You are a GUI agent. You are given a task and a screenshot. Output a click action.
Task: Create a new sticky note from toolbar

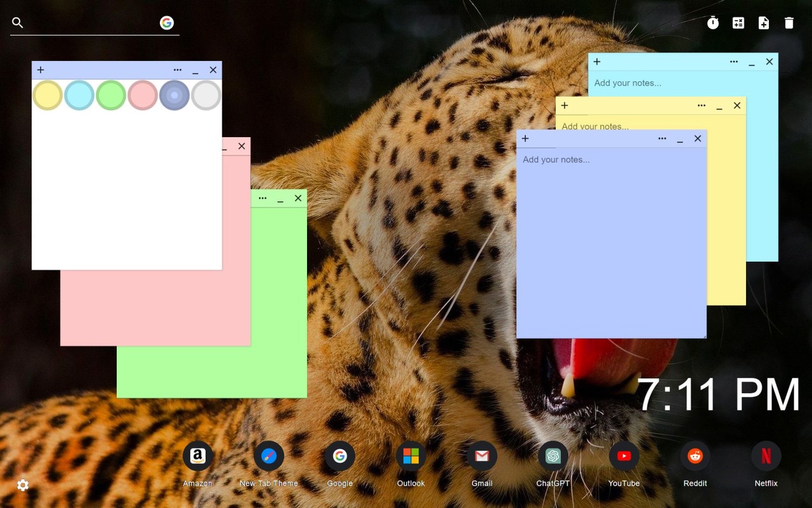(x=764, y=23)
